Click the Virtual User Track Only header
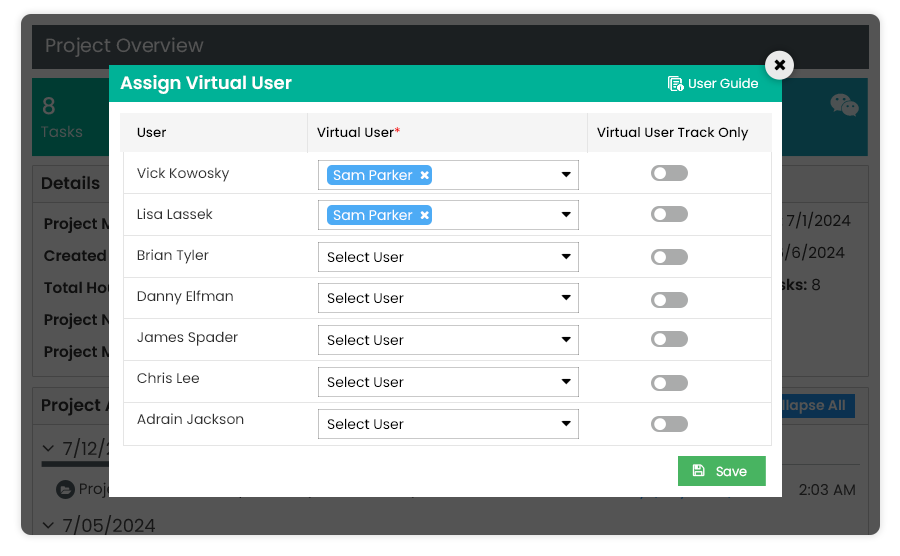Screen dimensions: 900x556 tap(672, 133)
